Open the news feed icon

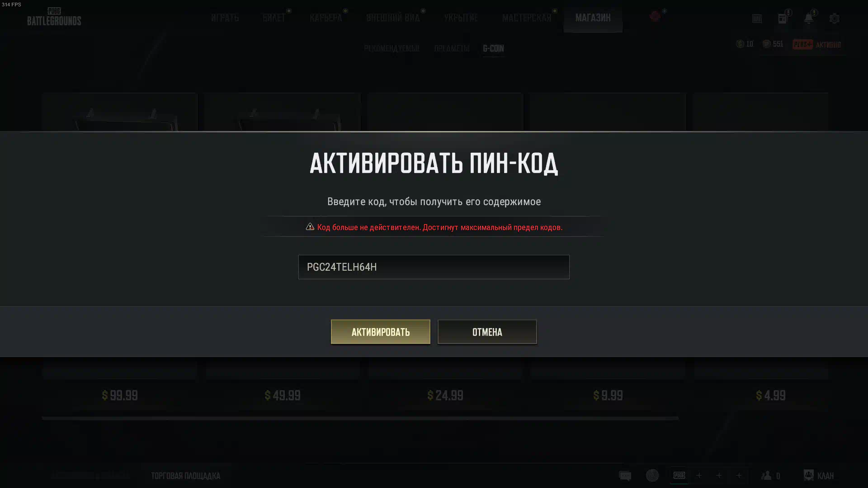(x=783, y=19)
